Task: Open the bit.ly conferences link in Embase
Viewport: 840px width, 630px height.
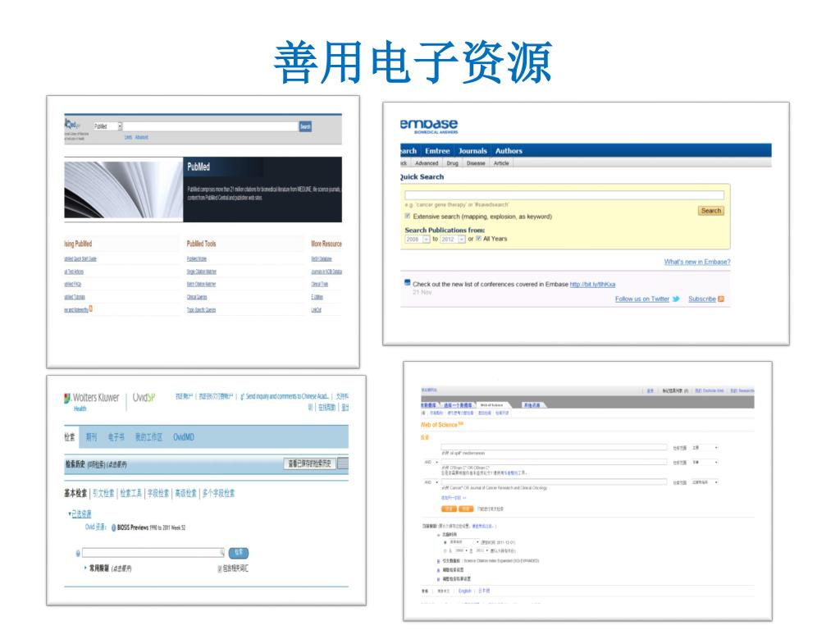Action: 592,284
